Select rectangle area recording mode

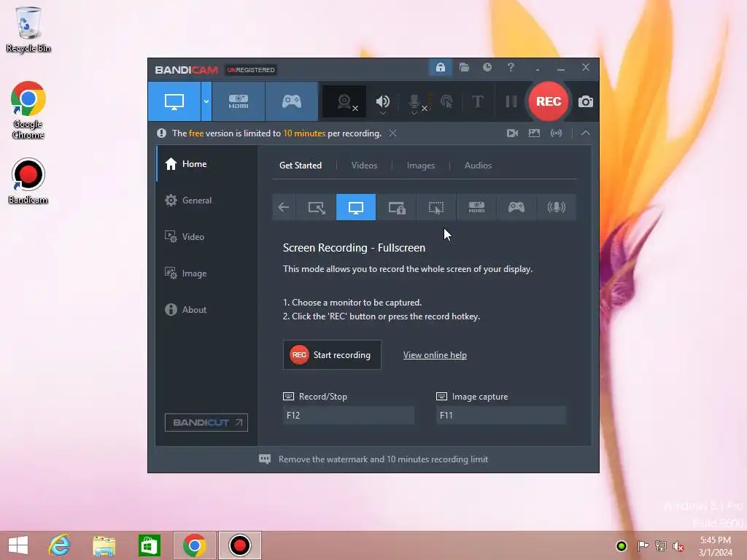[317, 207]
